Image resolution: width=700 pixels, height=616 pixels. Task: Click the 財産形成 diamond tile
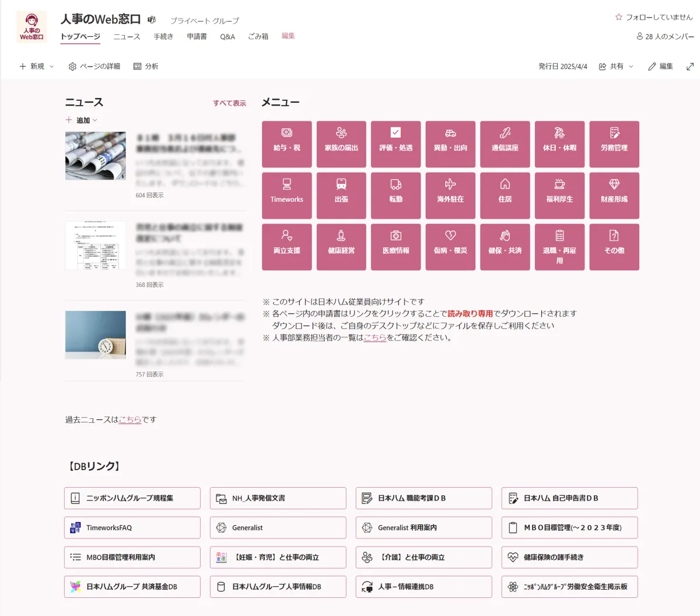[x=614, y=195]
